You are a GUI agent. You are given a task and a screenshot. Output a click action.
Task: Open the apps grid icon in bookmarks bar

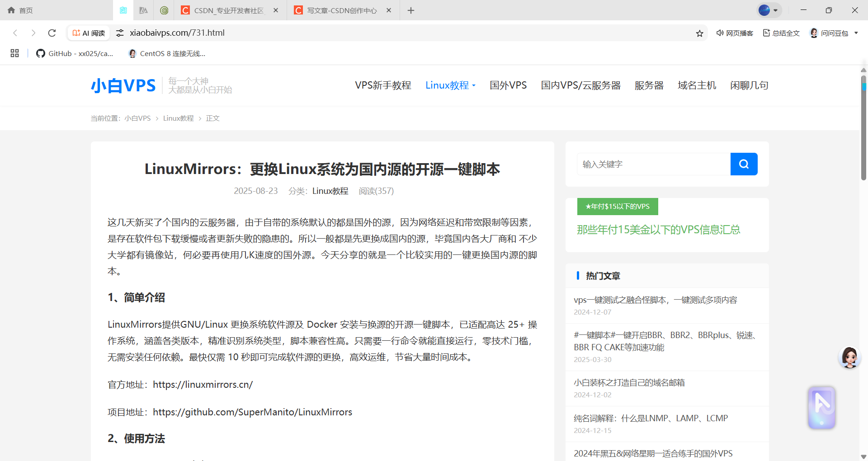click(x=14, y=53)
